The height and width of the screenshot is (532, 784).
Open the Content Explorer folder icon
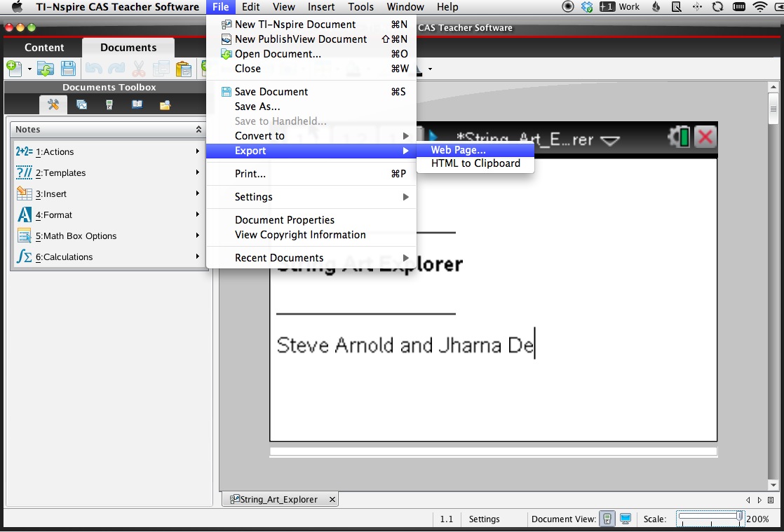click(x=165, y=105)
